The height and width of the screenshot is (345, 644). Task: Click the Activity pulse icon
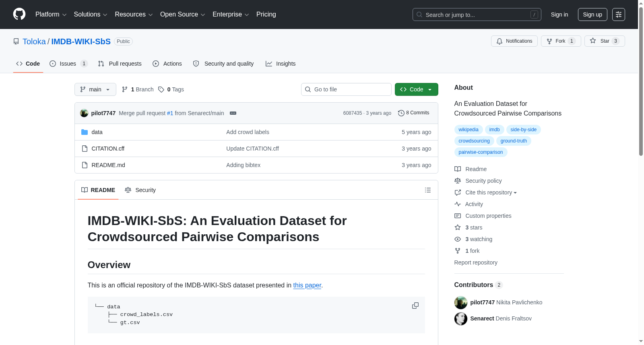click(x=458, y=204)
